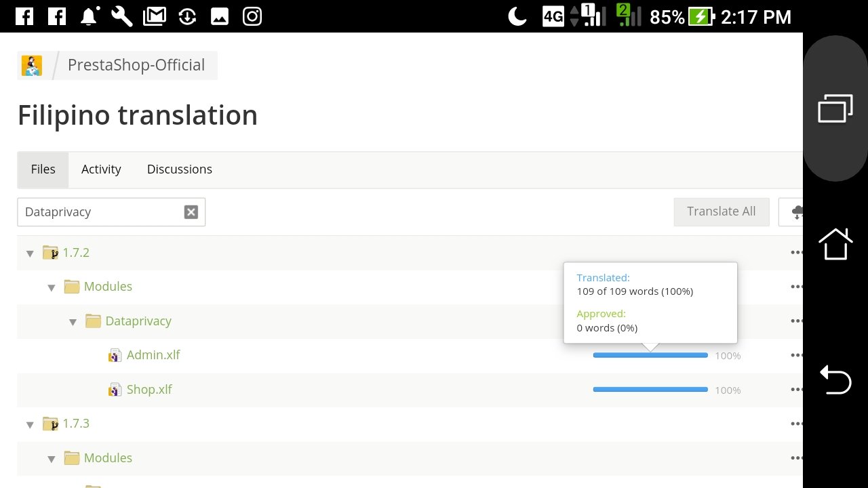868x488 pixels.
Task: Open more options for 1.7.3 row
Action: (796, 424)
